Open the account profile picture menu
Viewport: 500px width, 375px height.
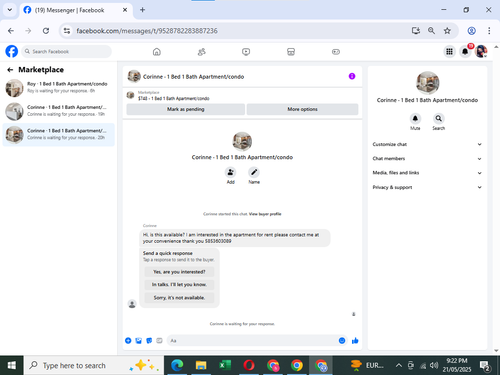point(481,51)
